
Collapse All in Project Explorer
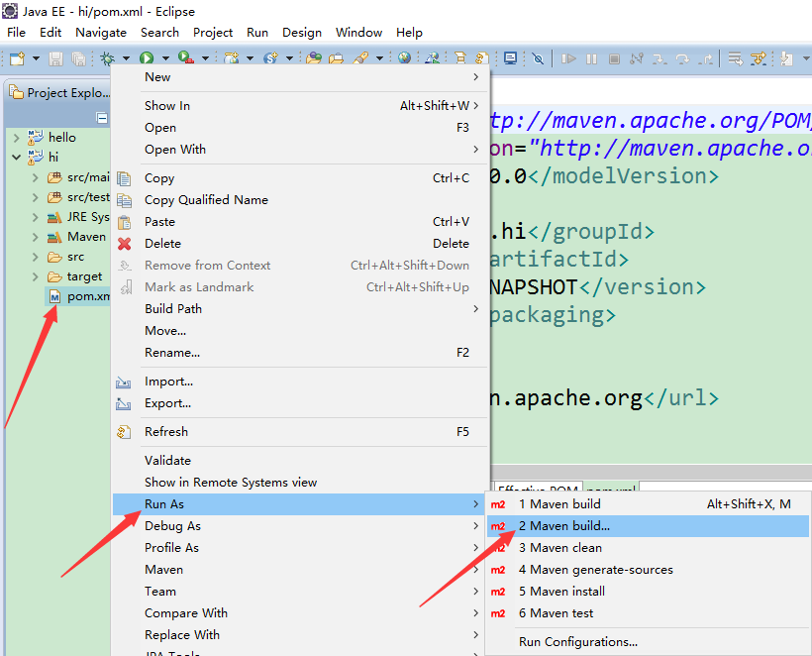(x=102, y=118)
